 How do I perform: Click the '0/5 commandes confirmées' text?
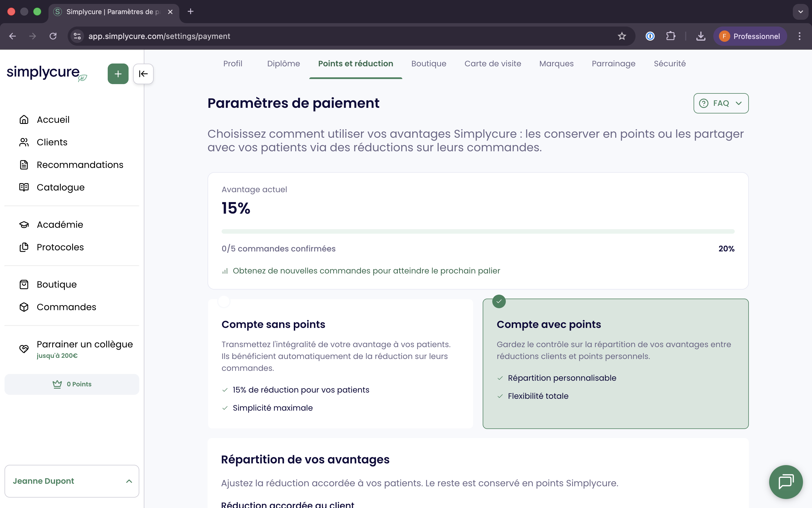click(x=279, y=249)
